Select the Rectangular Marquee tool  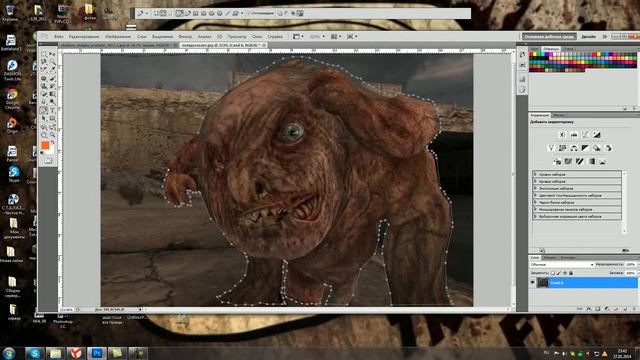pyautogui.click(x=44, y=54)
